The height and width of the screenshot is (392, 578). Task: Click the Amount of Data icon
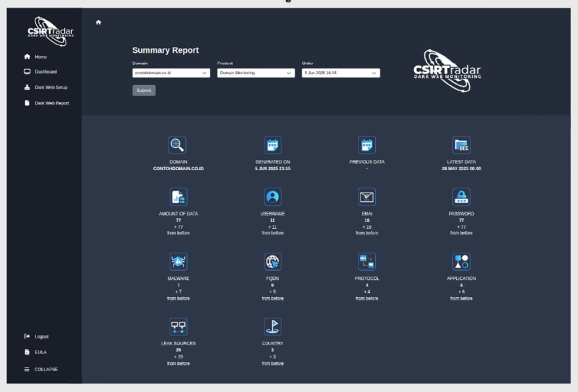(178, 197)
